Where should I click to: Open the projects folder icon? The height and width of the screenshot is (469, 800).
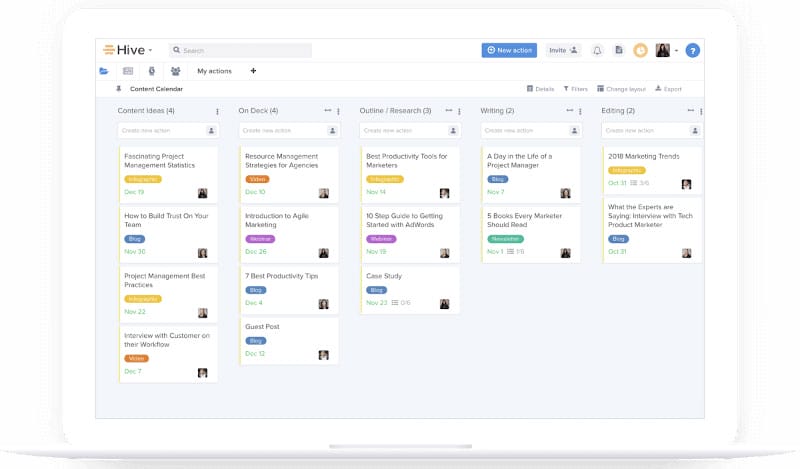tap(104, 71)
